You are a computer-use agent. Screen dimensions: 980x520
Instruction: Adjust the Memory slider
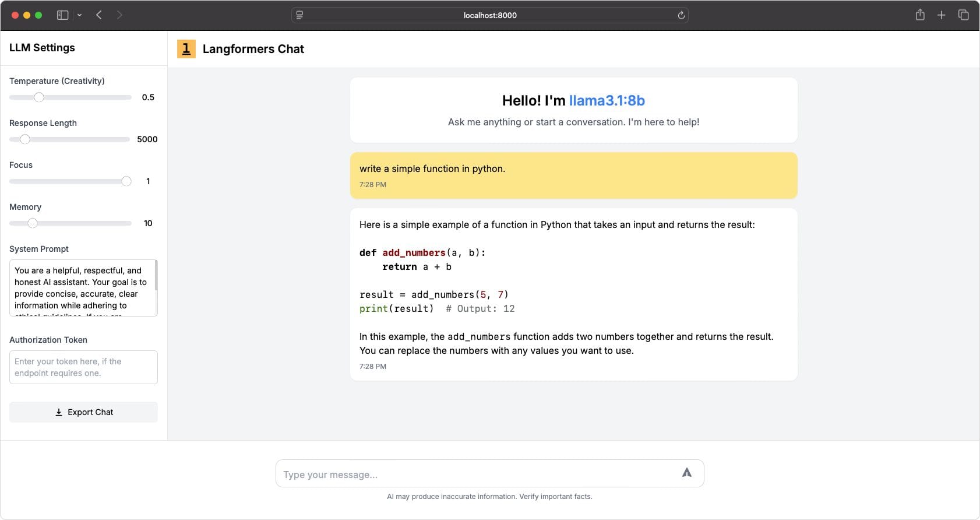click(x=70, y=223)
